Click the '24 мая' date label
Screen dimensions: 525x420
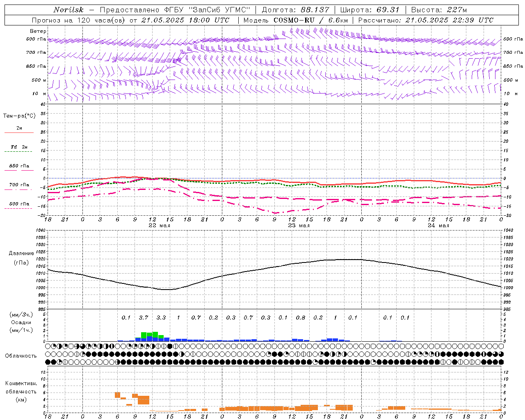[438, 226]
